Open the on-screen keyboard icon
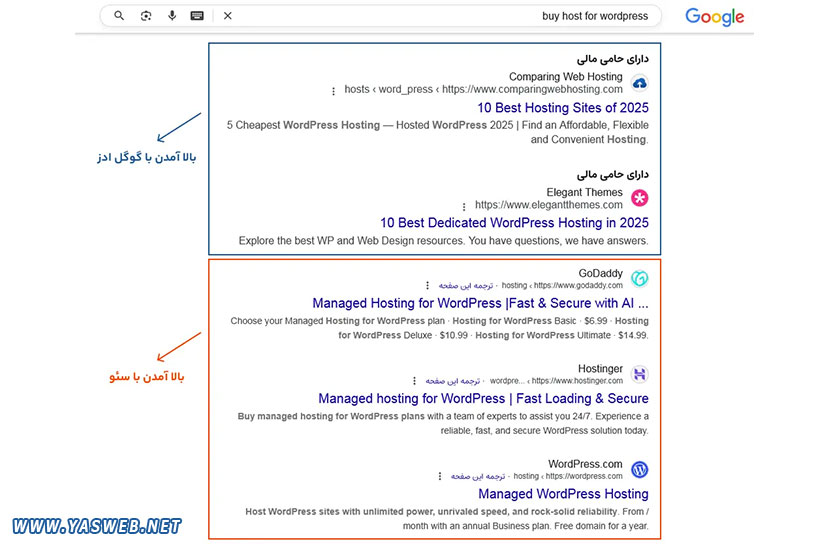This screenshot has width=831, height=550. tap(197, 16)
